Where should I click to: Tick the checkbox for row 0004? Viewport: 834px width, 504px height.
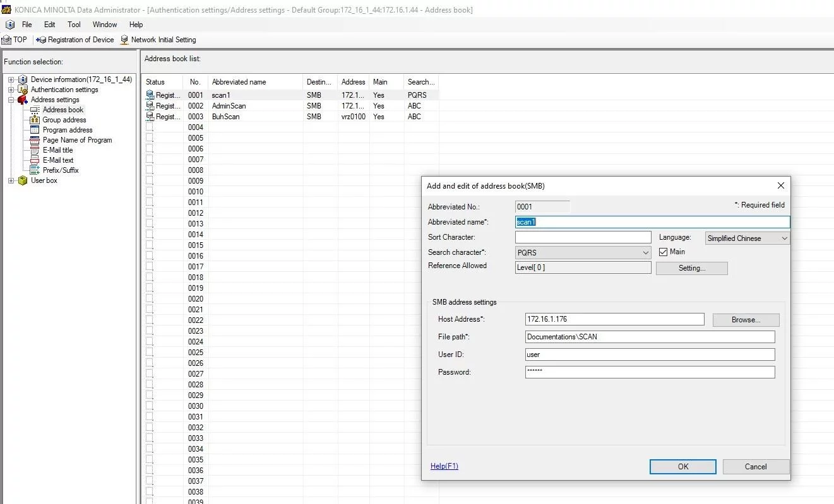click(150, 127)
